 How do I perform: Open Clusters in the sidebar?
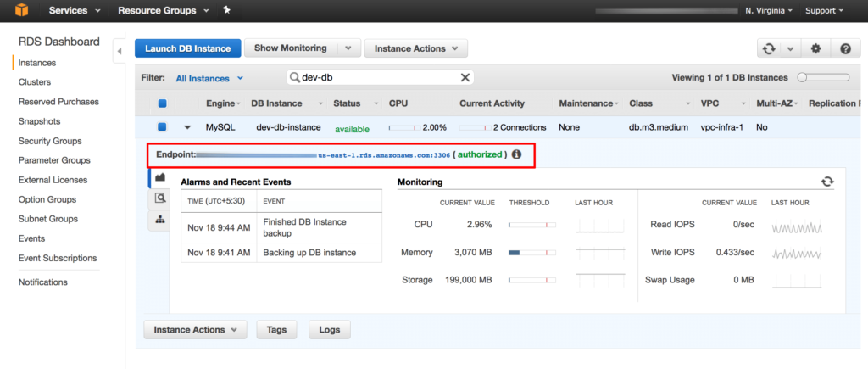[34, 82]
